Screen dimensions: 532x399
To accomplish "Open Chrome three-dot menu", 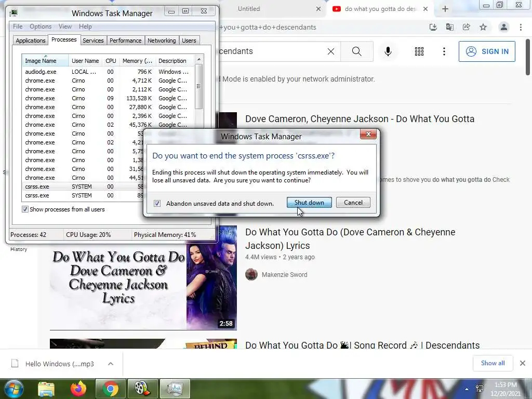I will click(x=521, y=27).
